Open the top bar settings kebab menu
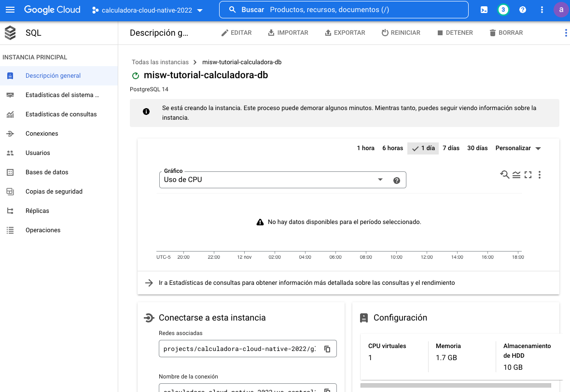570x392 pixels. pos(542,10)
